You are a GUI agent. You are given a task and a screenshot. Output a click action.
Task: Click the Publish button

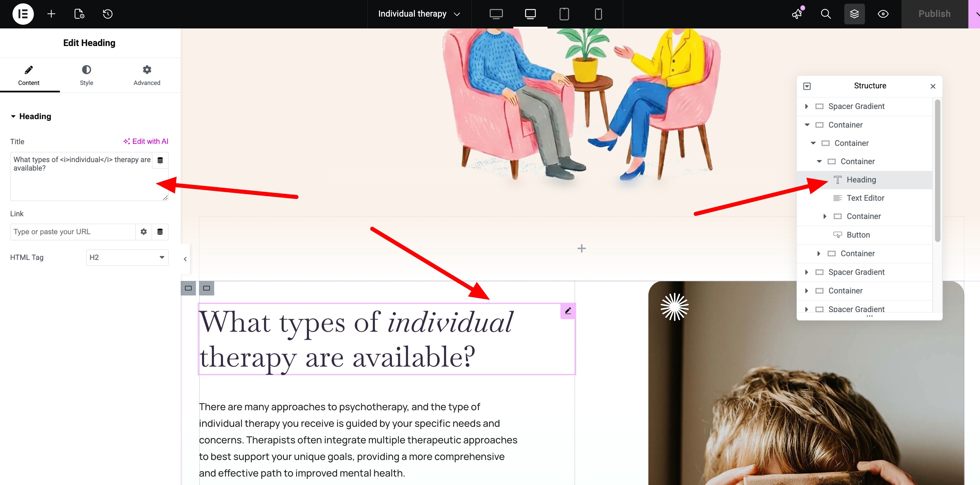(x=934, y=14)
